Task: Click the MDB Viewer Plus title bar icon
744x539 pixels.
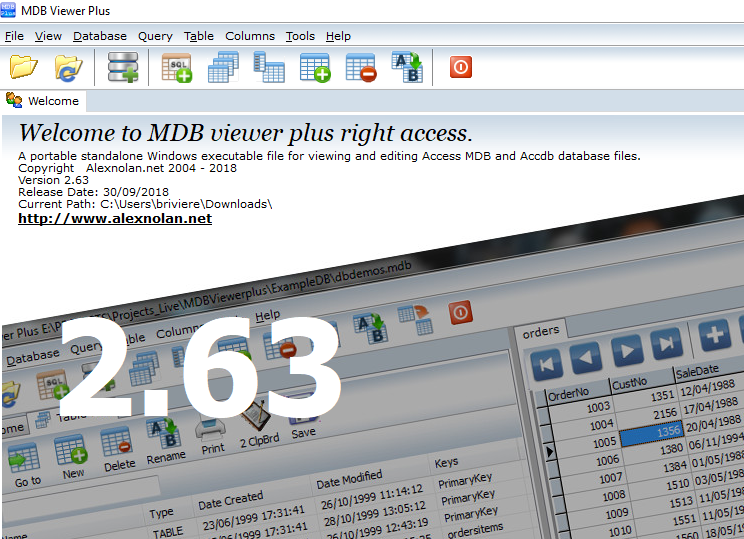Action: click(x=8, y=10)
